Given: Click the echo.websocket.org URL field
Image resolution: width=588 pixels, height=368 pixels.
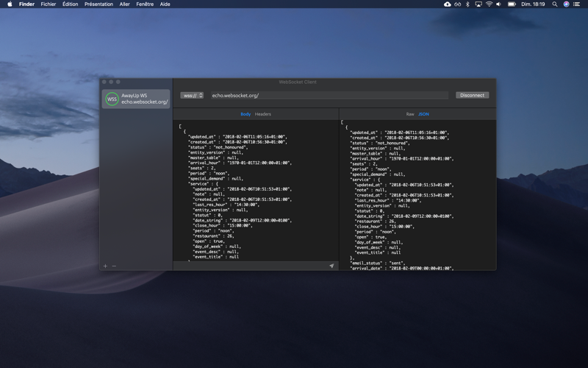Looking at the screenshot, I should (329, 96).
